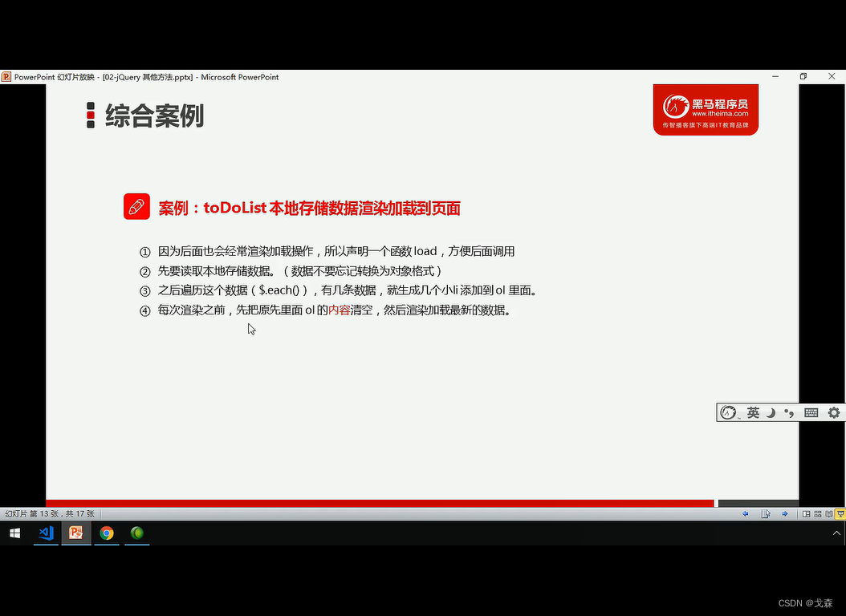Click the red word 内容 in step ④

[340, 310]
